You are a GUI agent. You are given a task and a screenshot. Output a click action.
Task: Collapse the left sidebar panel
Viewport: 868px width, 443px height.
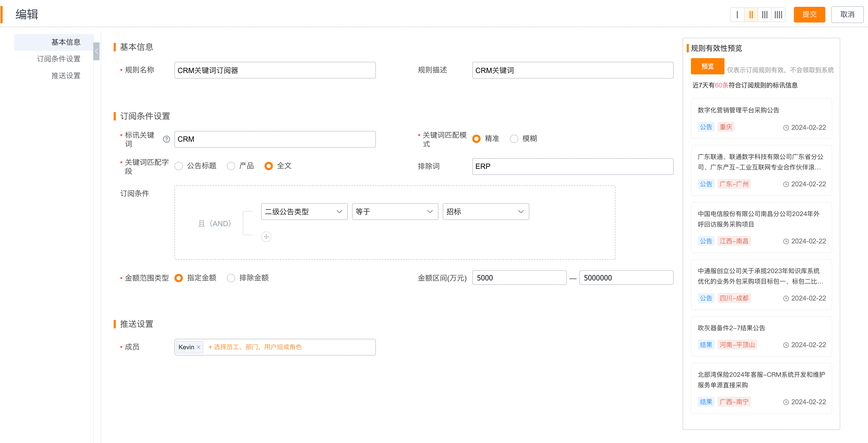[96, 52]
